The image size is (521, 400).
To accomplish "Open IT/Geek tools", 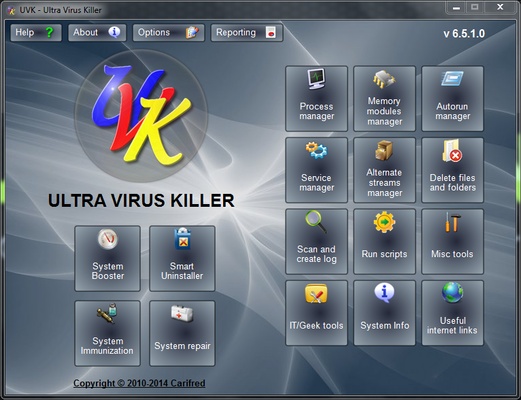I will [316, 313].
